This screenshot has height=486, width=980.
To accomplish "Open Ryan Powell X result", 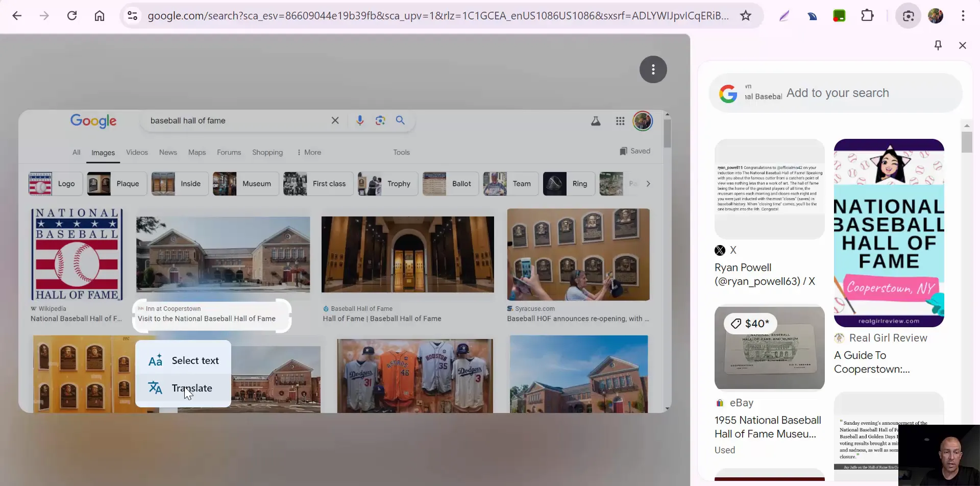I will pyautogui.click(x=765, y=274).
